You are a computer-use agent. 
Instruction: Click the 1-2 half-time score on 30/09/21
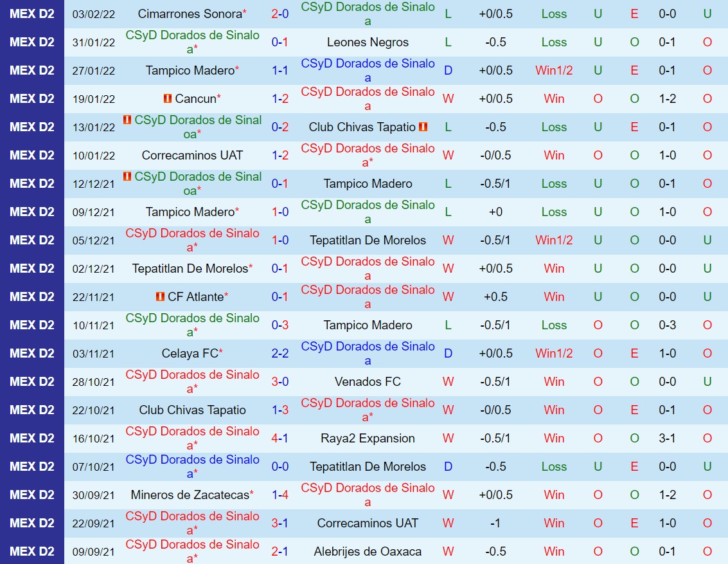point(667,495)
